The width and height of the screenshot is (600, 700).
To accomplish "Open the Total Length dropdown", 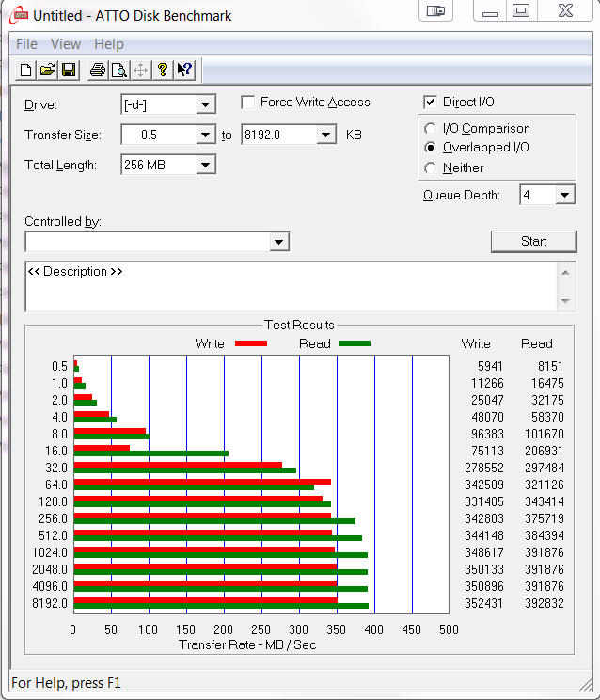I will coord(205,166).
